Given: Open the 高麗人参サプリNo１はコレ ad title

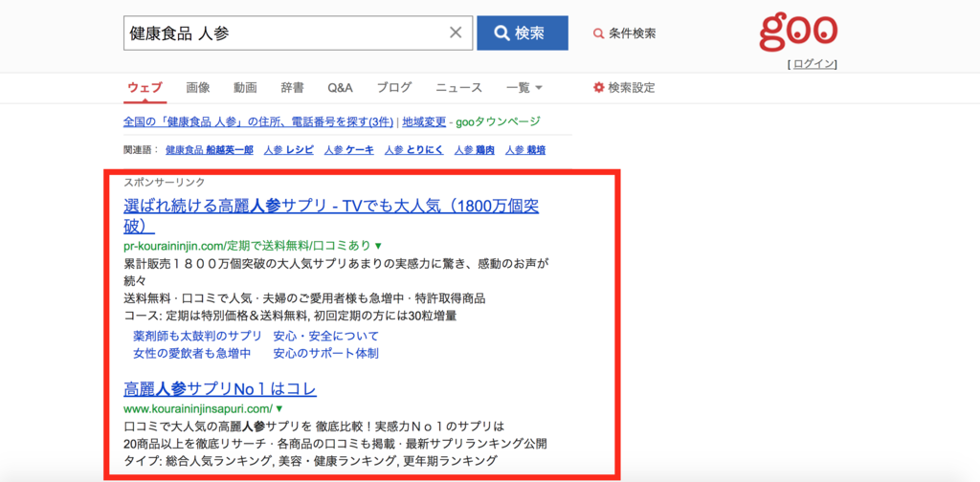Looking at the screenshot, I should tap(220, 389).
